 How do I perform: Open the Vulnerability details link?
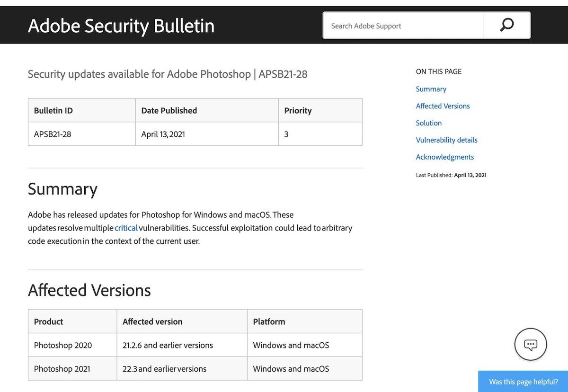click(x=446, y=140)
